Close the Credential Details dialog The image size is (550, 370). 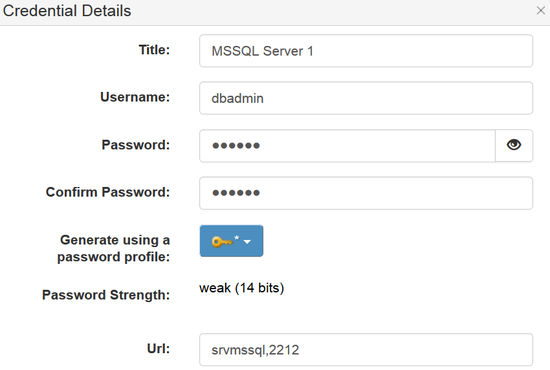pyautogui.click(x=541, y=11)
